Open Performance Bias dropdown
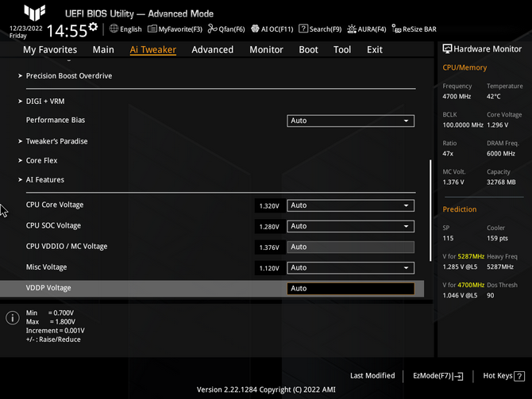 tap(350, 121)
